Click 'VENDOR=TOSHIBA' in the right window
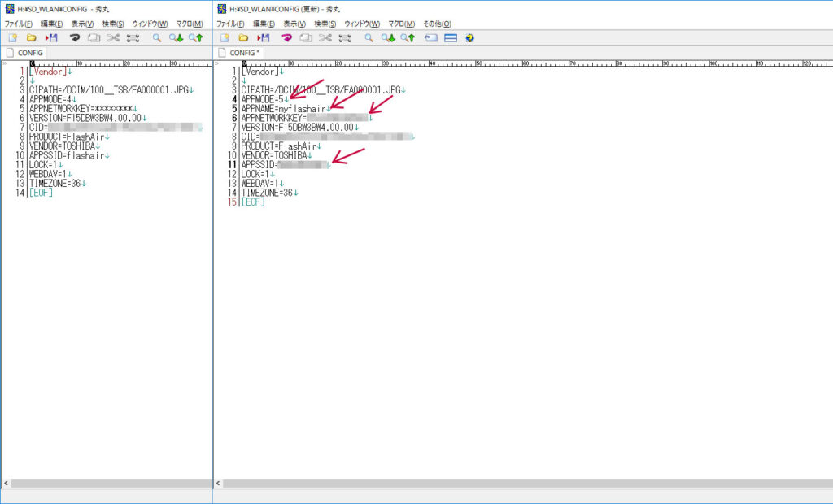 pos(274,155)
